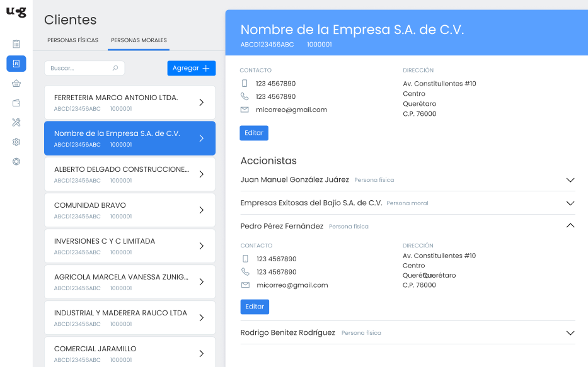Click Editar for Pedro Pérez Fernández
The image size is (588, 367).
(255, 307)
